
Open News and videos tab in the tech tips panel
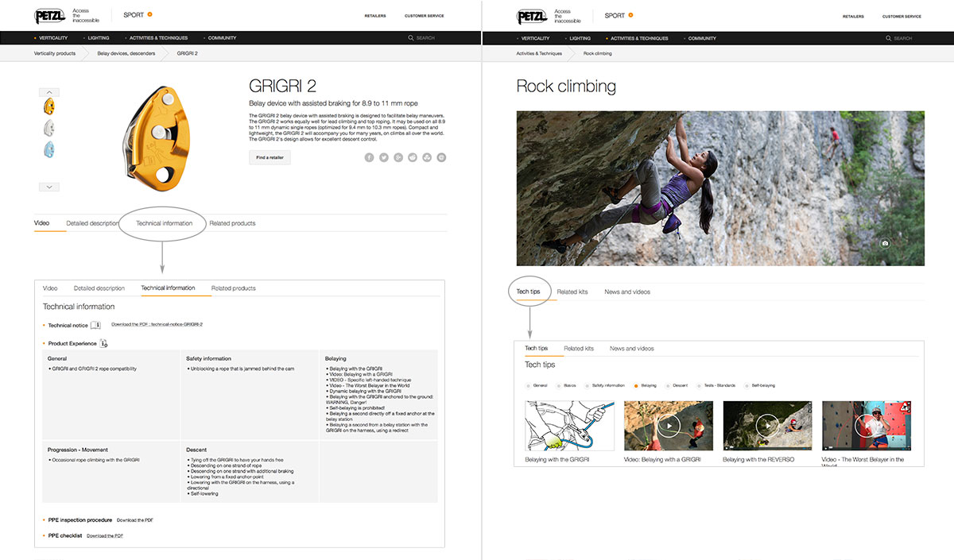[x=632, y=349]
